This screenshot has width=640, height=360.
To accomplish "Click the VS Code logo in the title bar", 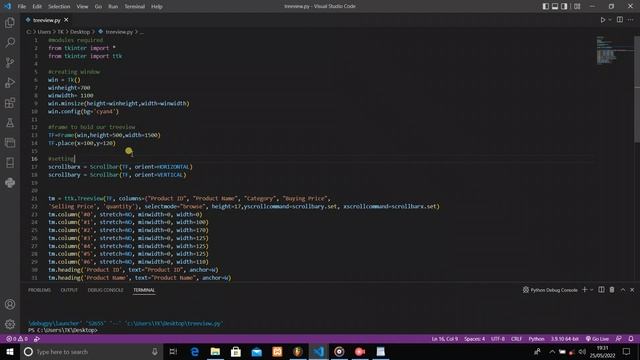I will [7, 6].
